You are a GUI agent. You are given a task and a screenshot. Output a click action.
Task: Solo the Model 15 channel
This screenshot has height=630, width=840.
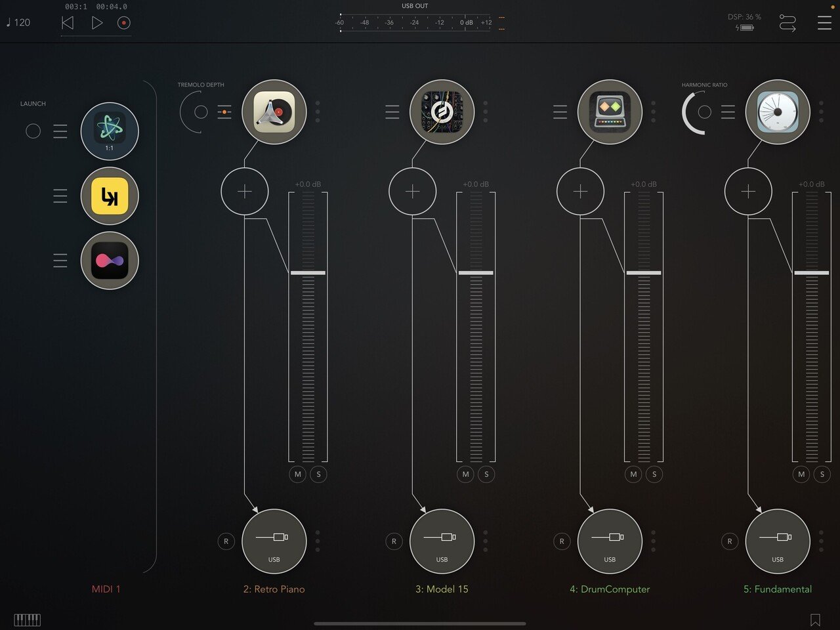pos(486,474)
